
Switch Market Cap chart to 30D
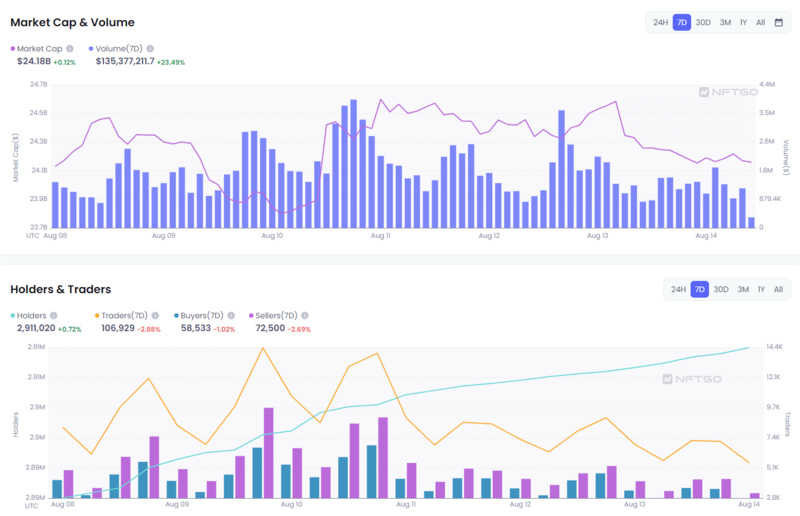[703, 22]
